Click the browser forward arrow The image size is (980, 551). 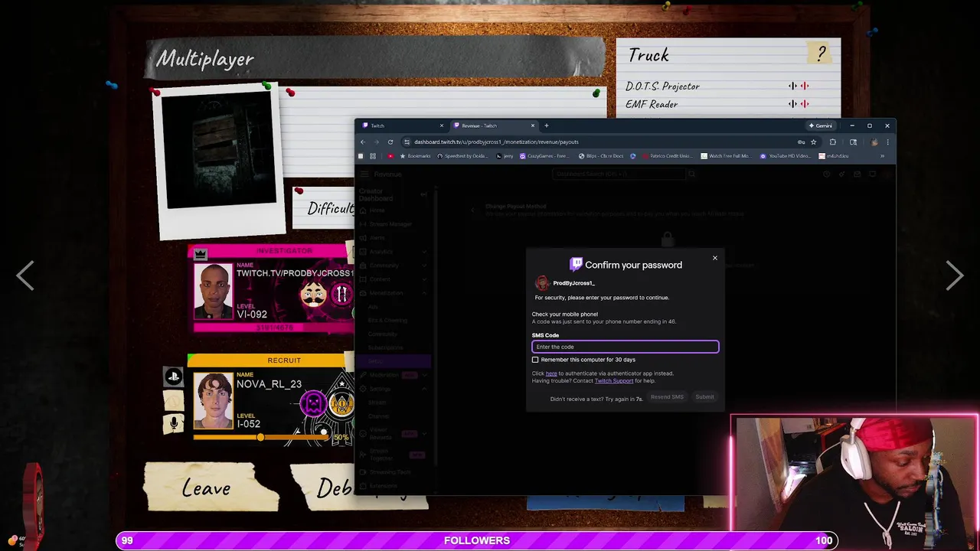point(376,142)
